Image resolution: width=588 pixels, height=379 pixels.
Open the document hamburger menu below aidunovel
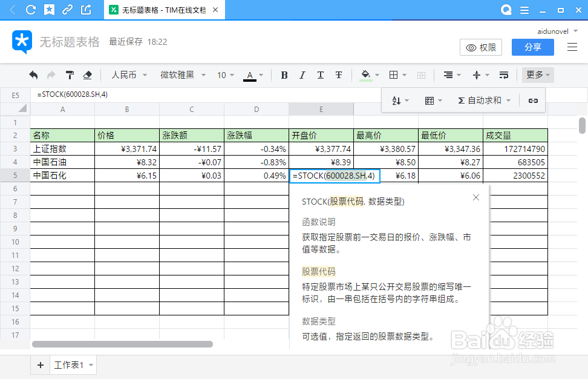572,47
